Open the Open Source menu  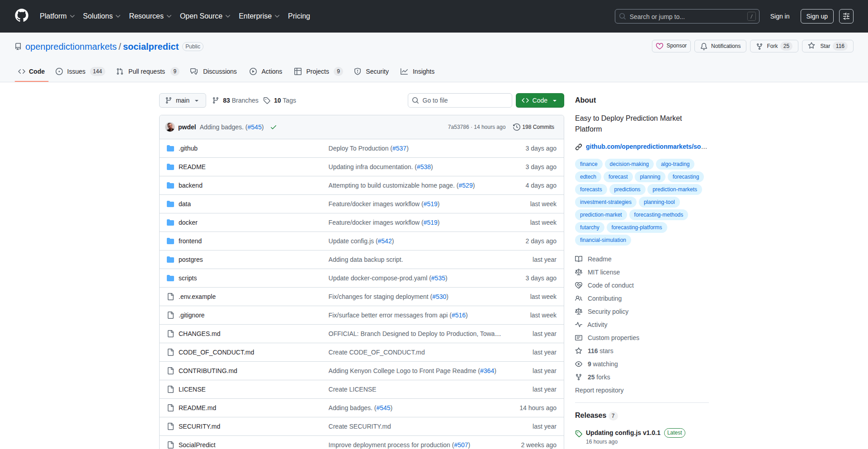(205, 16)
